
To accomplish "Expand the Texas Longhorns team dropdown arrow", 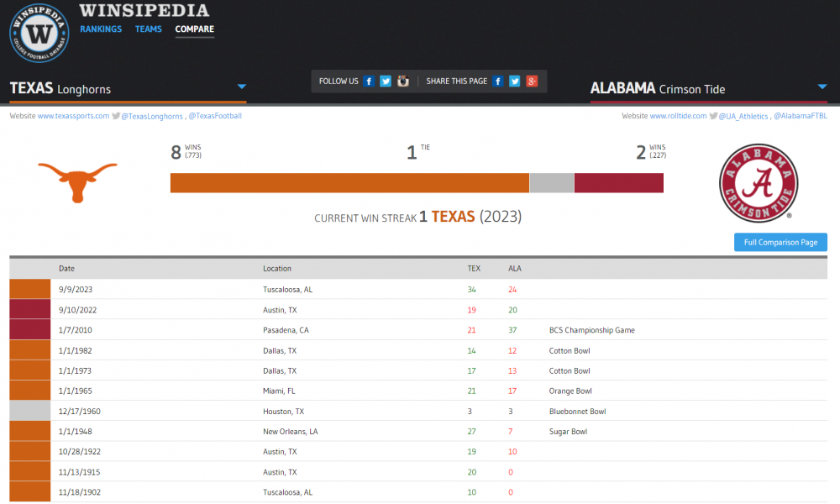I will point(241,87).
